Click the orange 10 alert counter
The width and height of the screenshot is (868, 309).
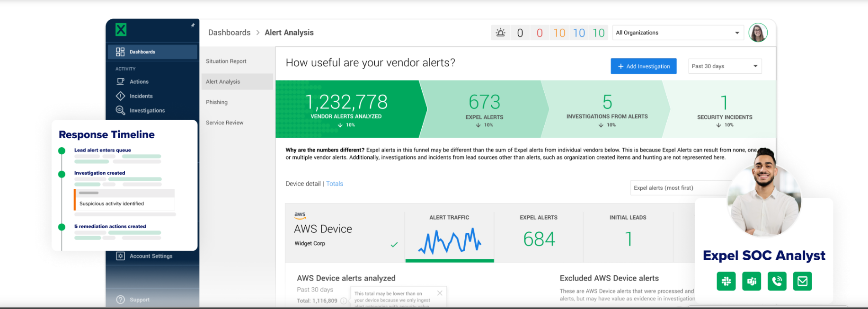click(559, 33)
